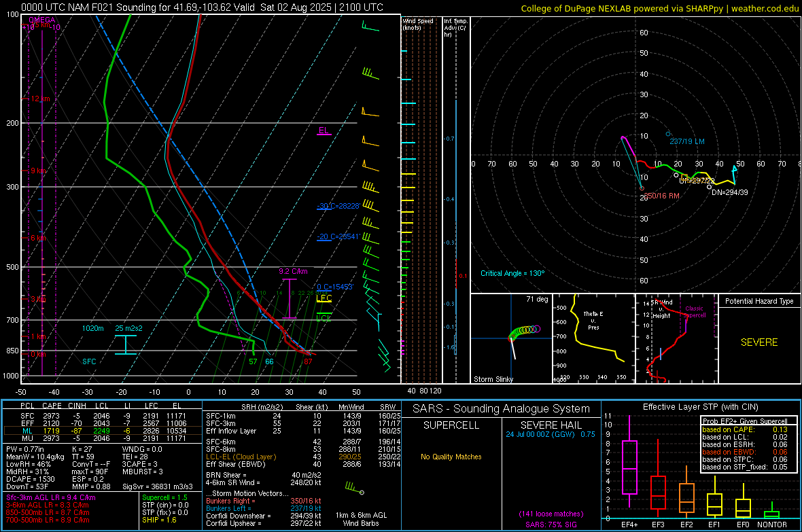Click the magenta EF4+ box plot
The image size is (802, 532).
629,461
